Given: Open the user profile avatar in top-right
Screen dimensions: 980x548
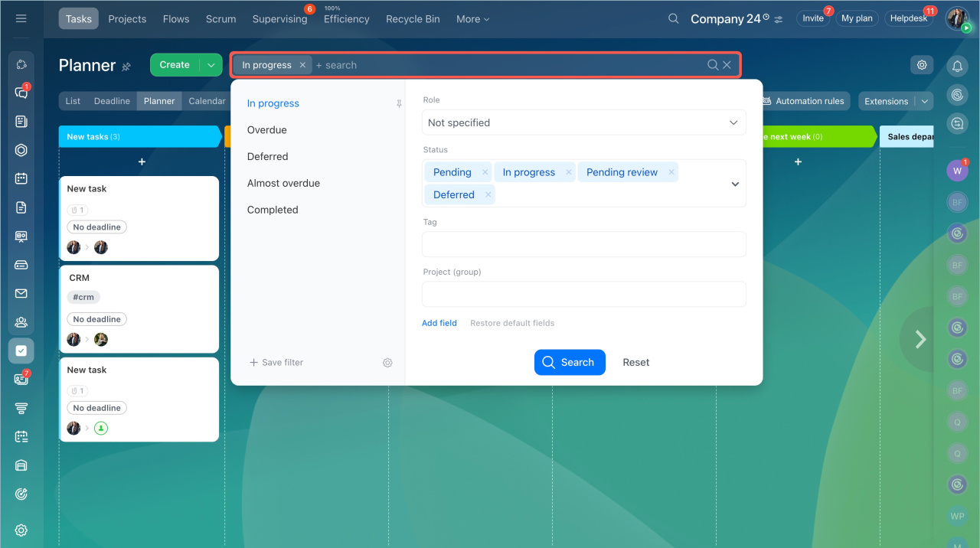Looking at the screenshot, I should [x=957, y=18].
